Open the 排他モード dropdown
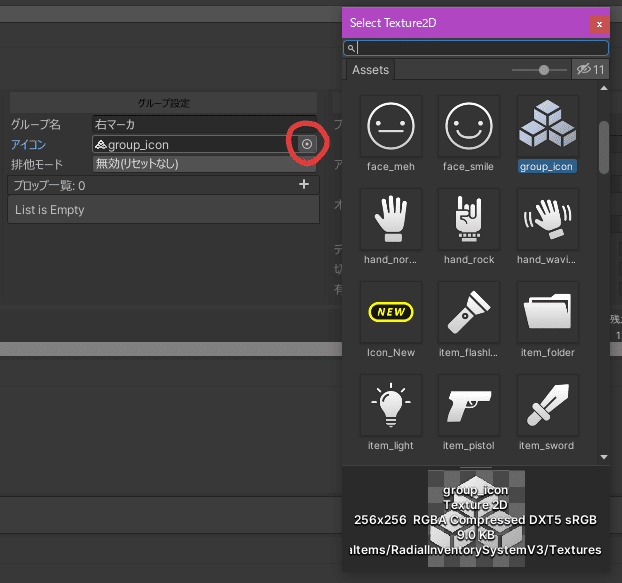 click(204, 164)
